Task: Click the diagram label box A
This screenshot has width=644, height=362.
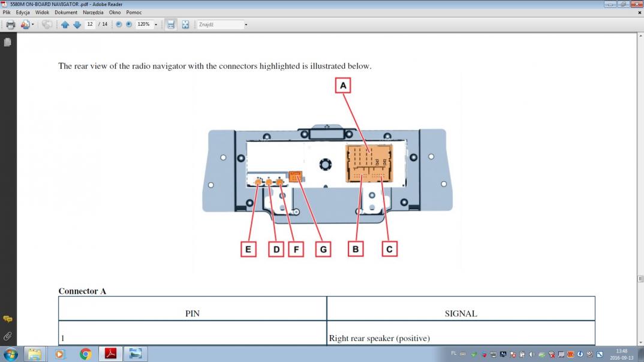Action: pyautogui.click(x=343, y=85)
